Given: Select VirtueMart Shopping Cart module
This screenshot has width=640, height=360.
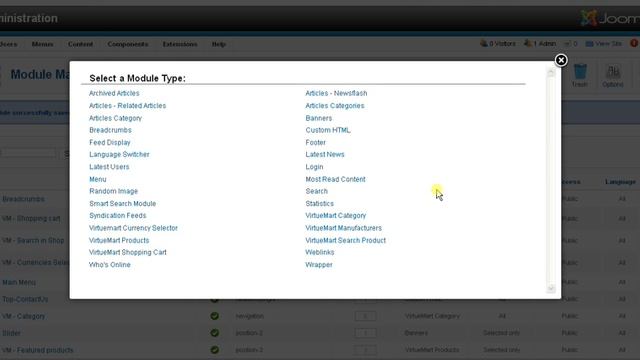Looking at the screenshot, I should click(x=128, y=252).
